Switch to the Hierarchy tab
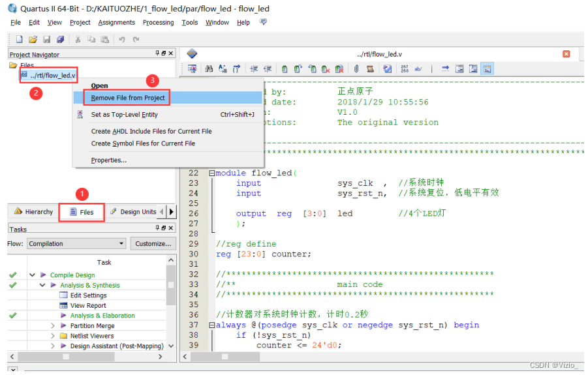 33,212
